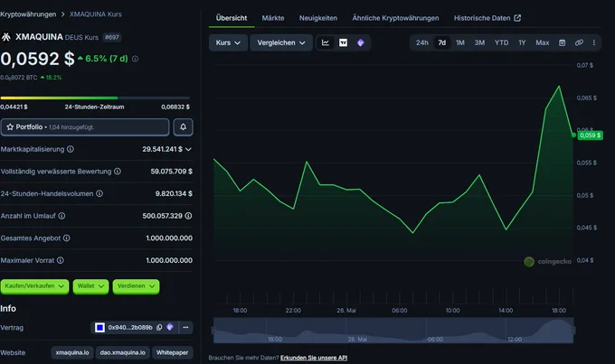The image size is (615, 364).
Task: Switch to Neuigkeiten tab
Action: point(318,18)
